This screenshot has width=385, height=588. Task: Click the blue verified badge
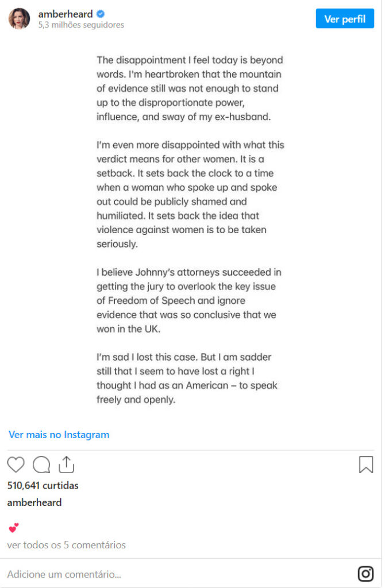tap(101, 14)
